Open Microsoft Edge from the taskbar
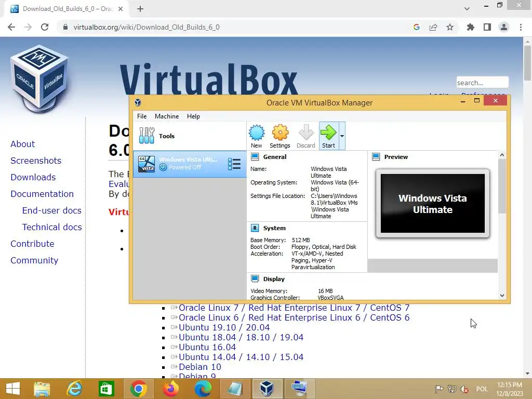 (203, 389)
